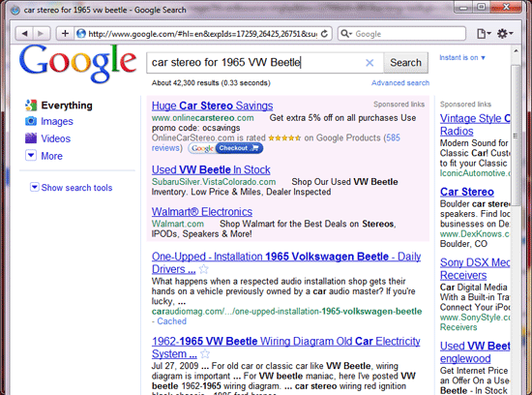Select the Everything search category
The height and width of the screenshot is (395, 532).
[x=67, y=106]
